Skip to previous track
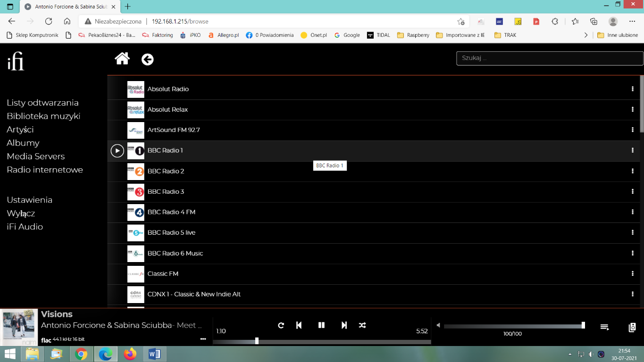This screenshot has width=644, height=362. [299, 325]
